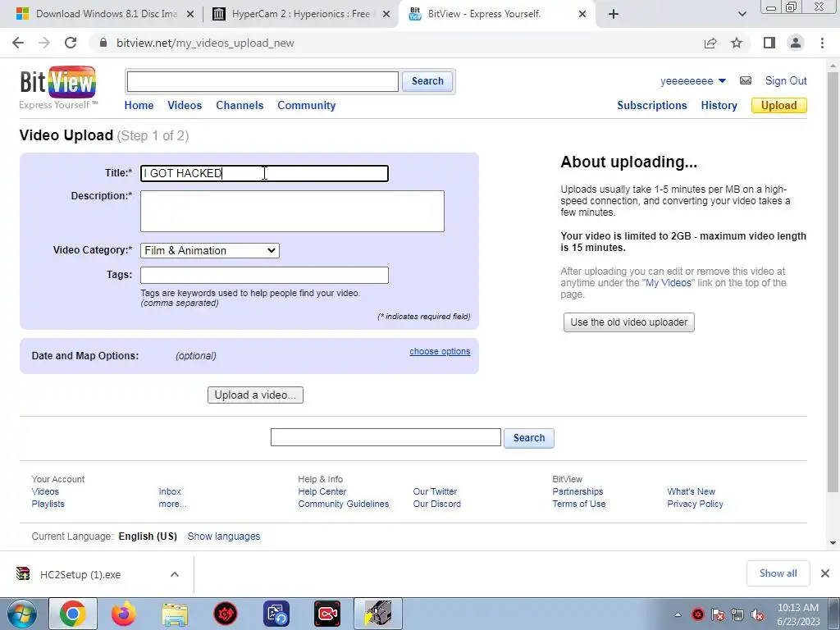Click into the Description text area
Image resolution: width=840 pixels, height=630 pixels.
tap(292, 211)
